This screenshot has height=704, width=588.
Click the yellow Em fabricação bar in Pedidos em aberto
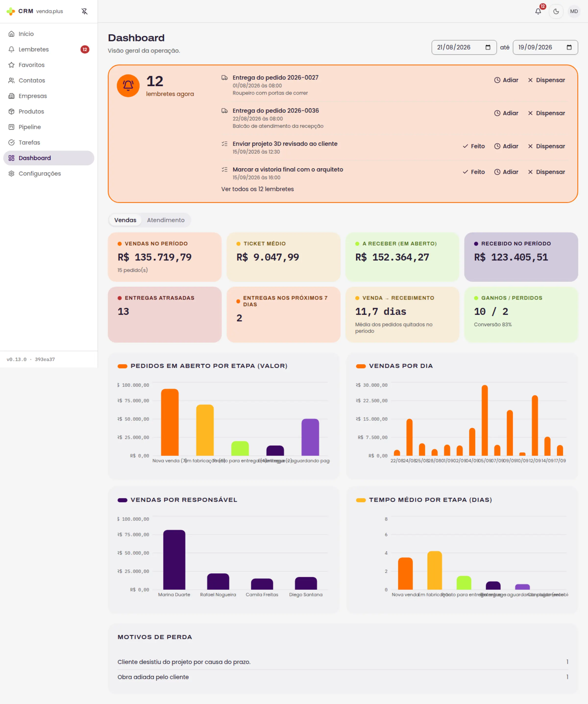pyautogui.click(x=205, y=430)
